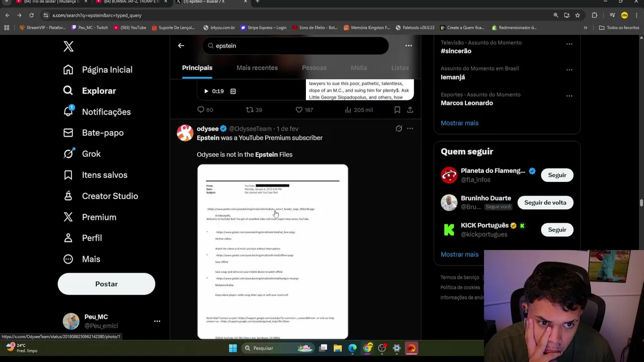Select the Principais tab
The height and width of the screenshot is (362, 644).
coord(197,68)
